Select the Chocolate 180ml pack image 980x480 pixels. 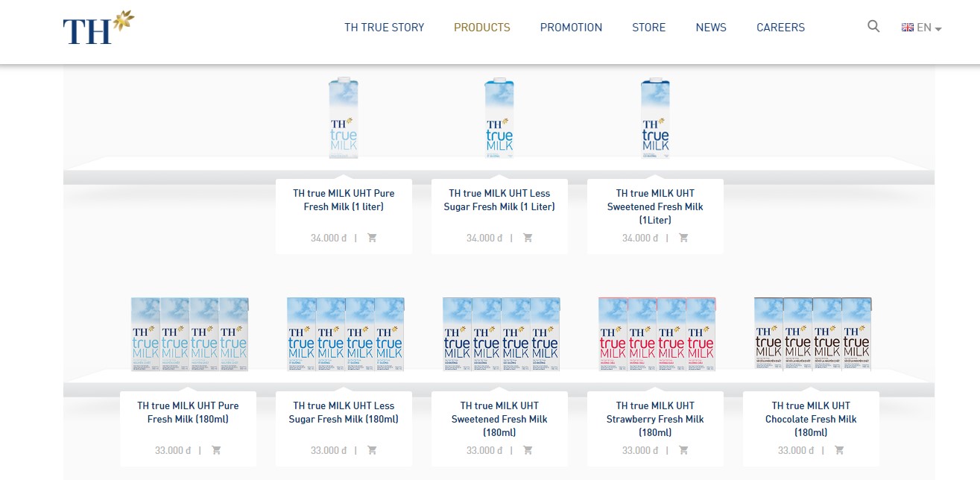813,334
